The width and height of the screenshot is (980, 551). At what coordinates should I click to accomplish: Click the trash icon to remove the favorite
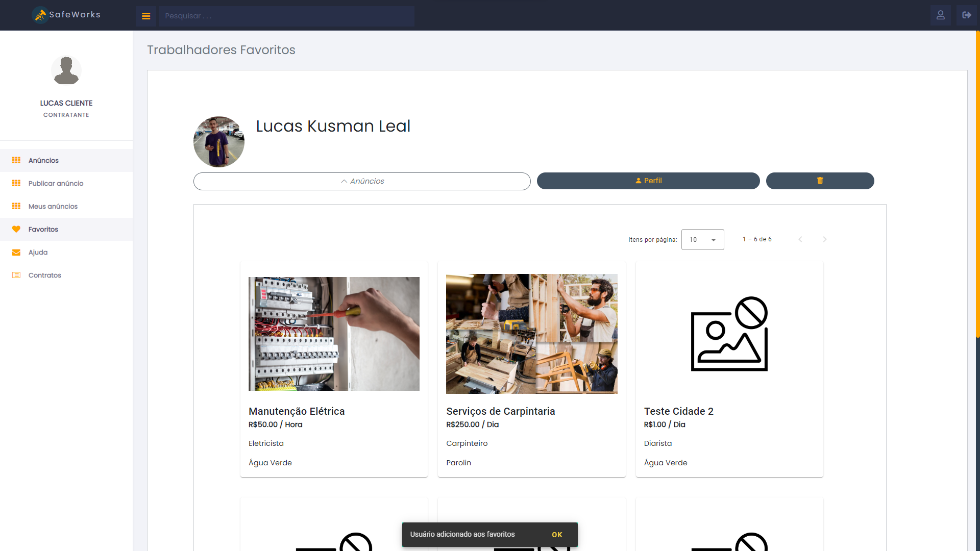(x=820, y=181)
